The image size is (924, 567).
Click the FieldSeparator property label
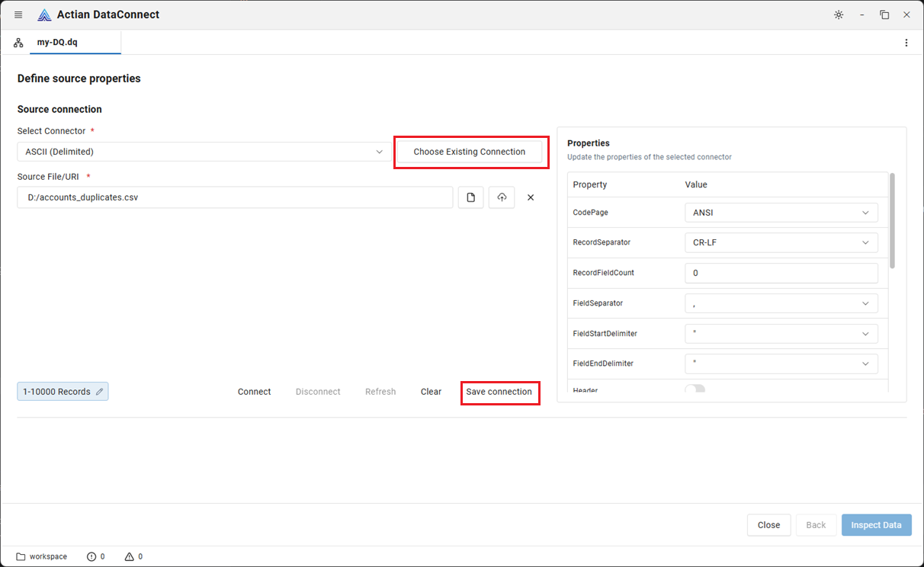[x=598, y=303]
